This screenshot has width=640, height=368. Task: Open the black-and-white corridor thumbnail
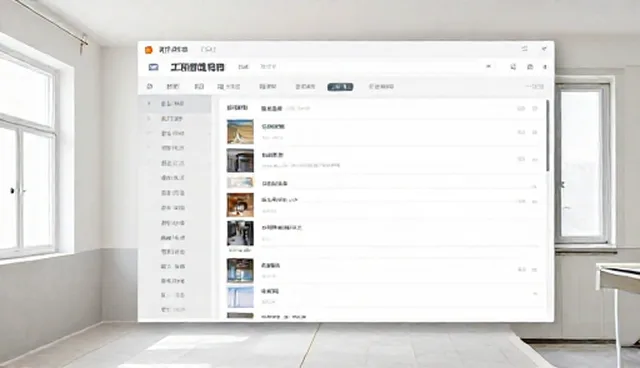coord(240,233)
